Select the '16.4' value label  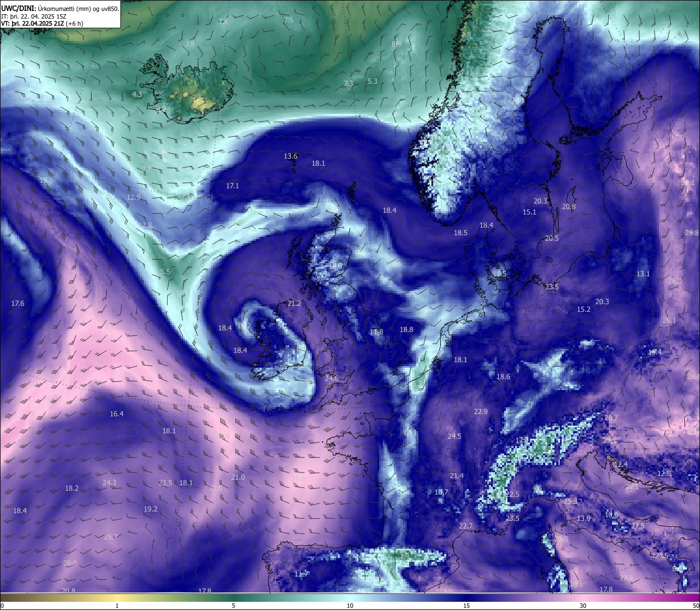(x=116, y=414)
